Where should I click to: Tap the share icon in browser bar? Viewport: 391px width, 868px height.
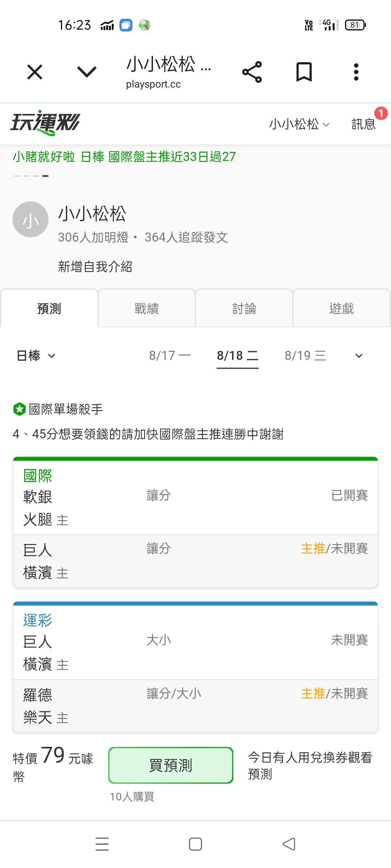pyautogui.click(x=252, y=72)
